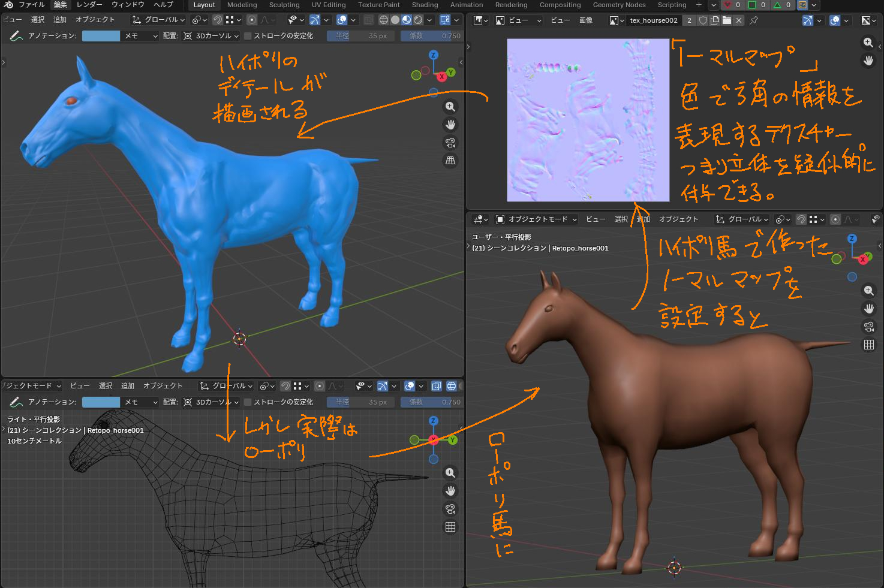Select rendered viewport shading in top-left viewport
Viewport: 884px width, 588px height.
pos(418,20)
